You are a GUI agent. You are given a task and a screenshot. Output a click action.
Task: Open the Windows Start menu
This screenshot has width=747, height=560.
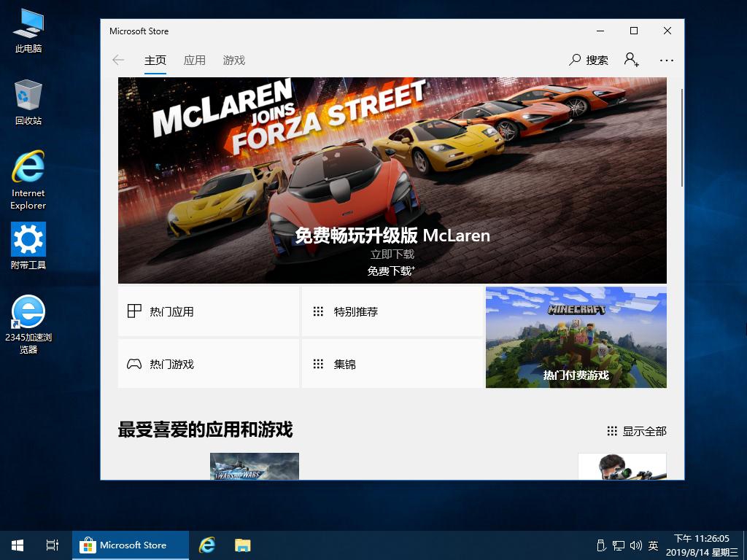click(18, 545)
